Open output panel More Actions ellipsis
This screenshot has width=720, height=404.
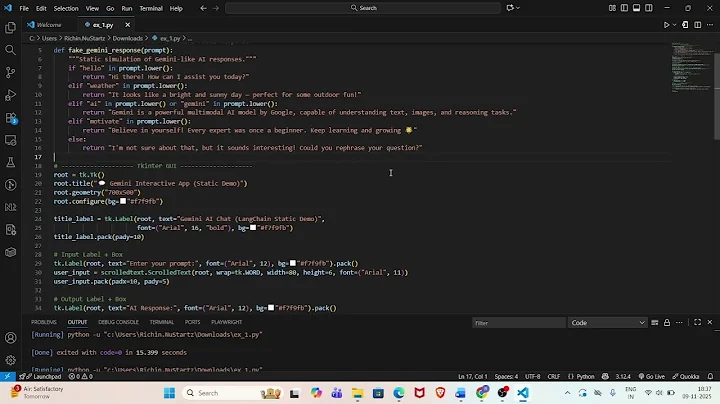pyautogui.click(x=679, y=322)
